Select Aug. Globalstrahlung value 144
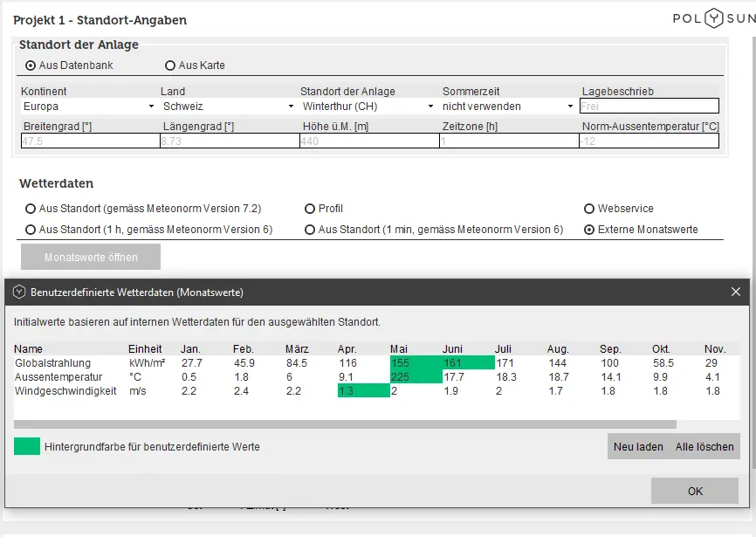 [557, 363]
